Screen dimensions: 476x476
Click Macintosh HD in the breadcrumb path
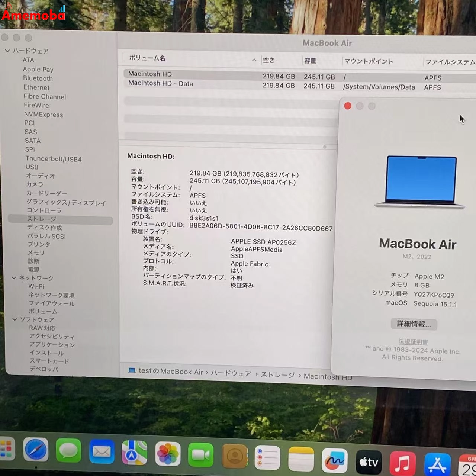click(328, 377)
